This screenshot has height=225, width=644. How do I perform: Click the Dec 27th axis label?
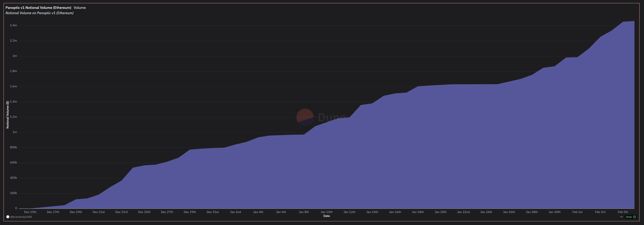coord(167,212)
